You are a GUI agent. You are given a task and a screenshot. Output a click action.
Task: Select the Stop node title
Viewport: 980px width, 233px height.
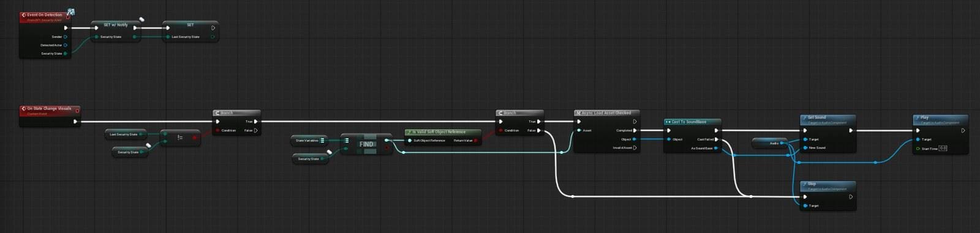pyautogui.click(x=812, y=184)
